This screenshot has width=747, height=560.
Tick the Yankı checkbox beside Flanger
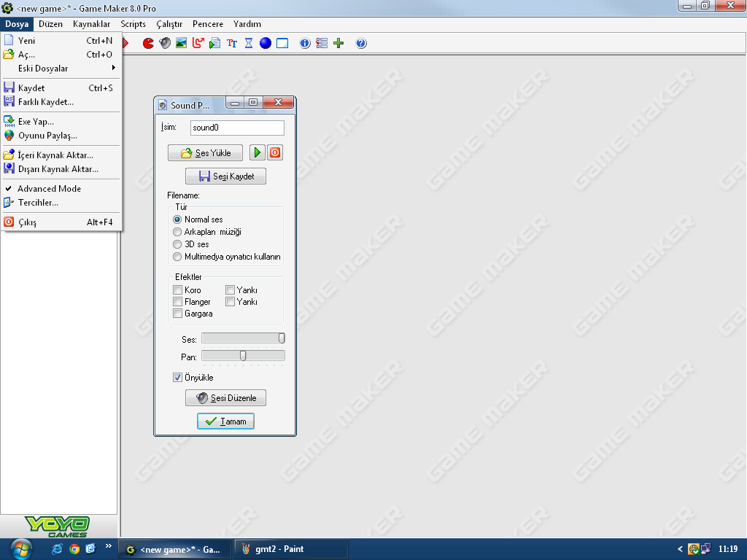tap(230, 302)
